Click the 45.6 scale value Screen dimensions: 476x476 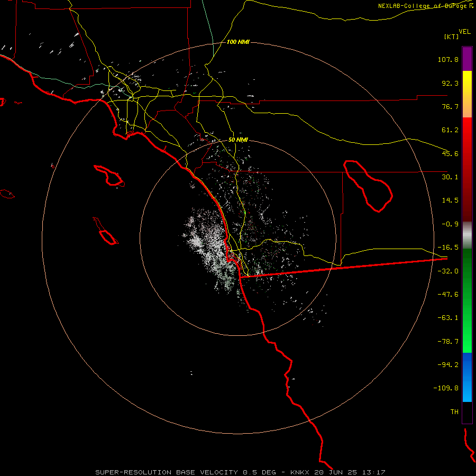450,153
